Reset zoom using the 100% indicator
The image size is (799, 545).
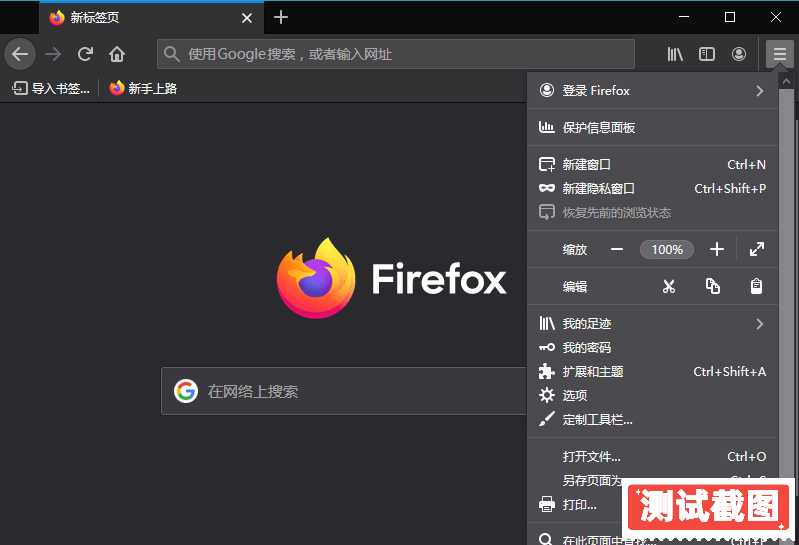tap(667, 250)
